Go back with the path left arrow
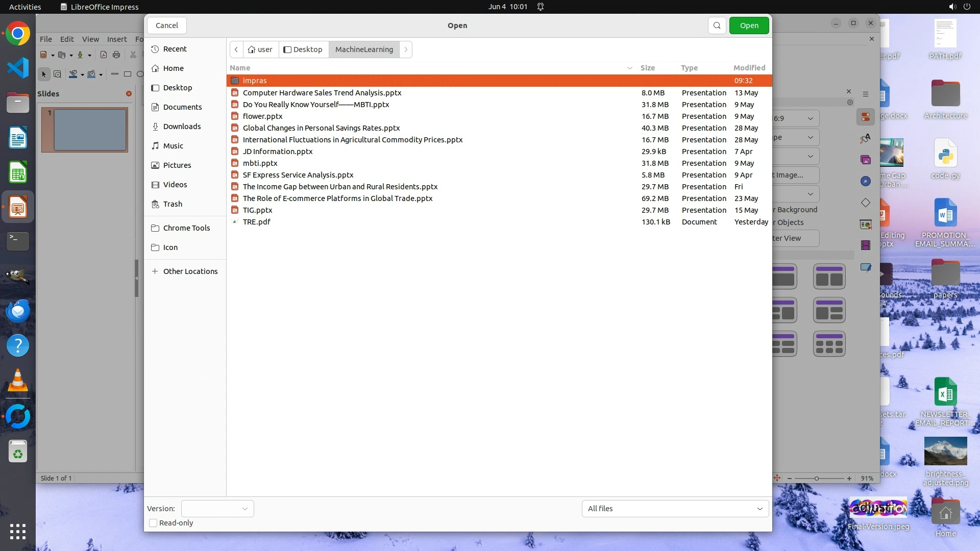The height and width of the screenshot is (551, 980). pyautogui.click(x=236, y=49)
